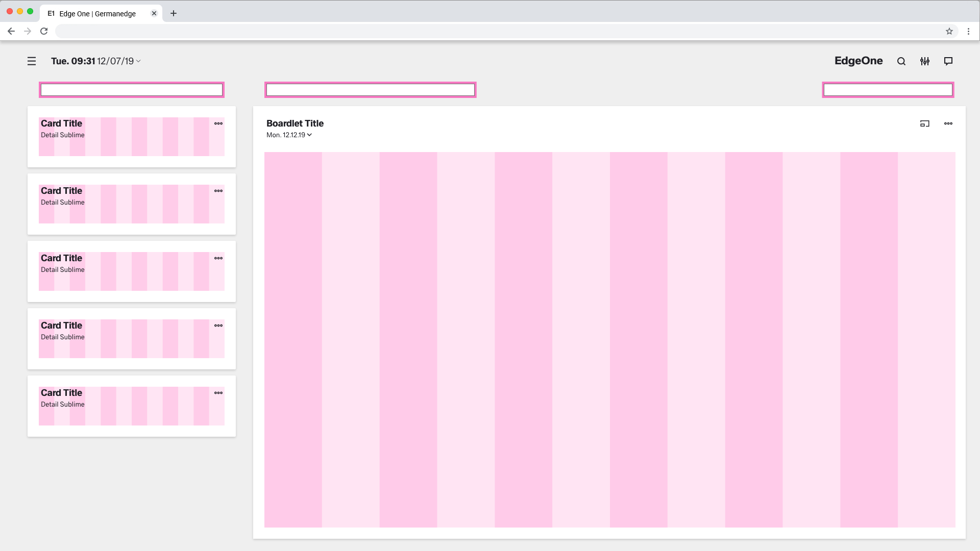Click the browser bookmark star icon
Viewport: 980px width, 551px height.
[x=949, y=31]
